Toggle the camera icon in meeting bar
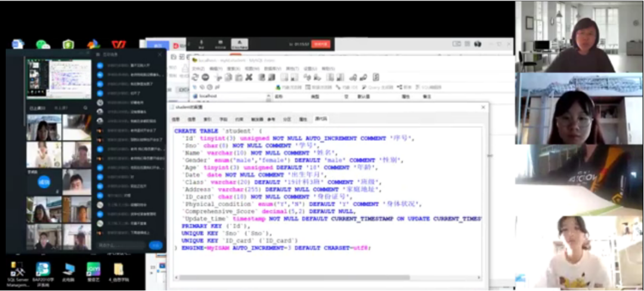The height and width of the screenshot is (291, 644). tap(221, 44)
